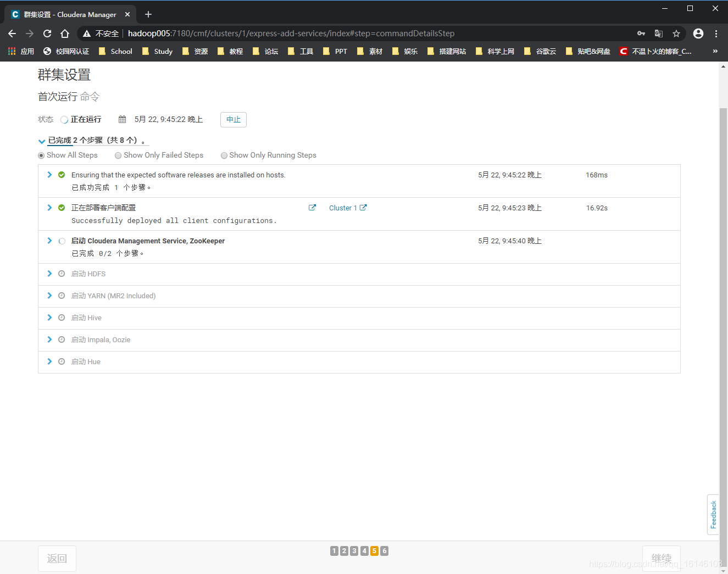Image resolution: width=728 pixels, height=574 pixels.
Task: Open the 科学上网 bookmark folder
Action: pyautogui.click(x=494, y=51)
